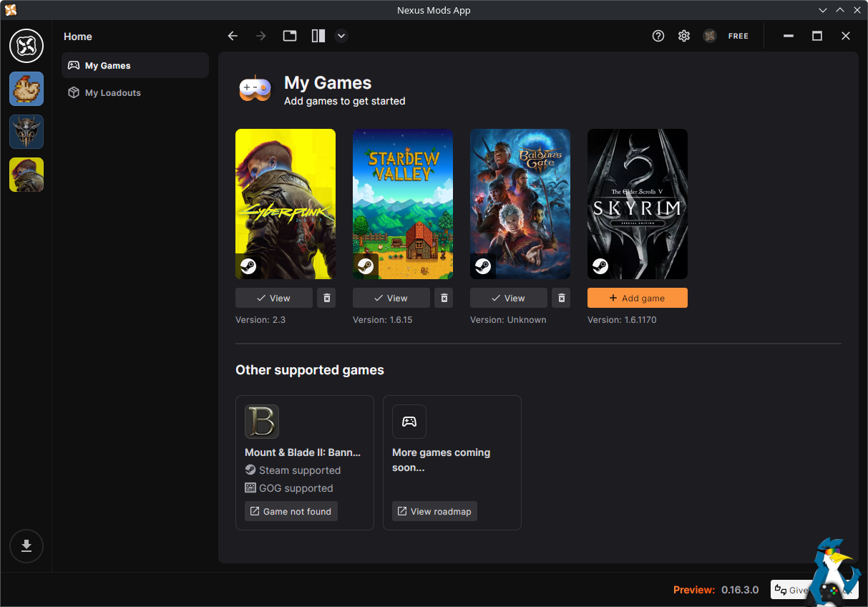868x607 pixels.
Task: Click View under Baldur's Gate
Action: (509, 298)
